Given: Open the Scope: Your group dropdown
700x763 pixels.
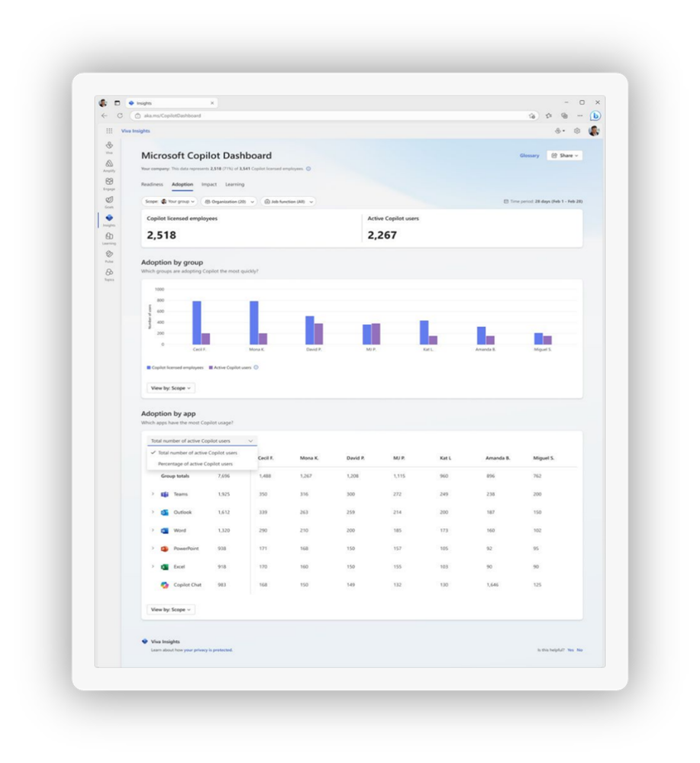Looking at the screenshot, I should (169, 202).
